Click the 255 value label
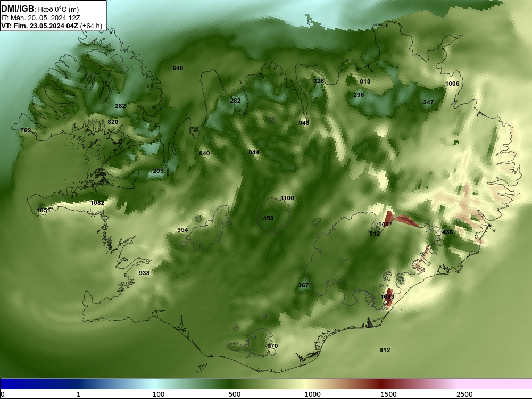This screenshot has width=532, height=399. click(158, 171)
